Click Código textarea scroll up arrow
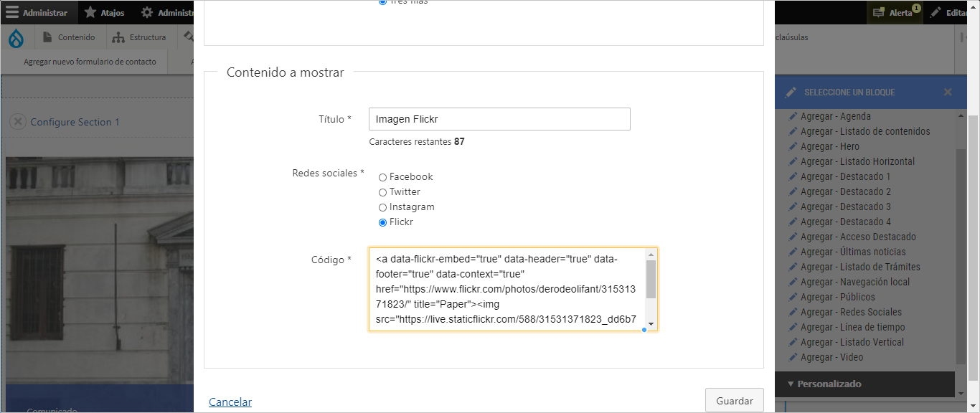 coord(651,255)
